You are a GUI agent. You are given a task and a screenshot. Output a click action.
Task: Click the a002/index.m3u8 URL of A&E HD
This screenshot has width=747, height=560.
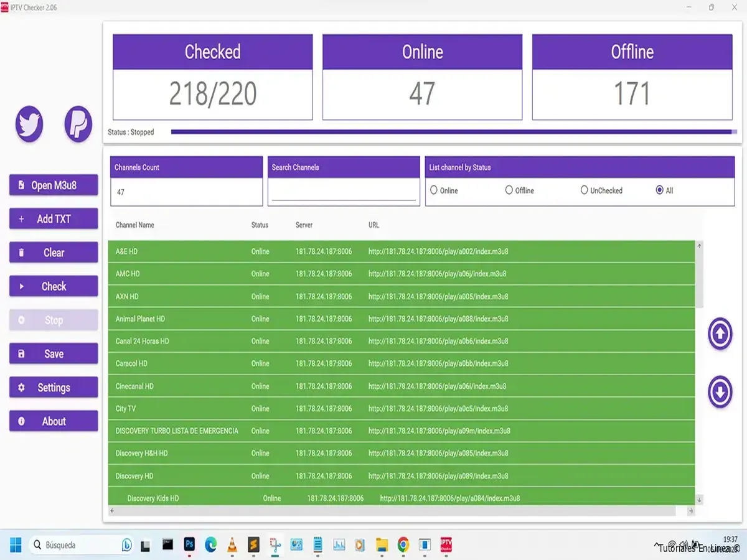click(x=439, y=251)
